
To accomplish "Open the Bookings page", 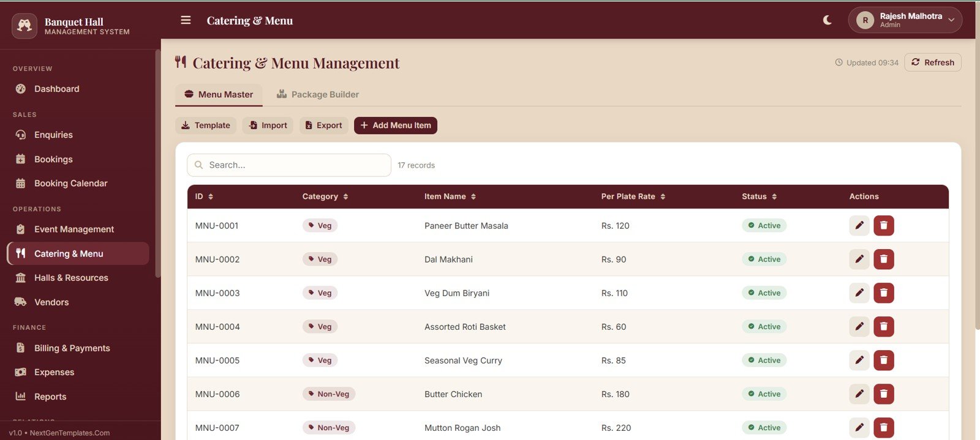I will pyautogui.click(x=78, y=159).
